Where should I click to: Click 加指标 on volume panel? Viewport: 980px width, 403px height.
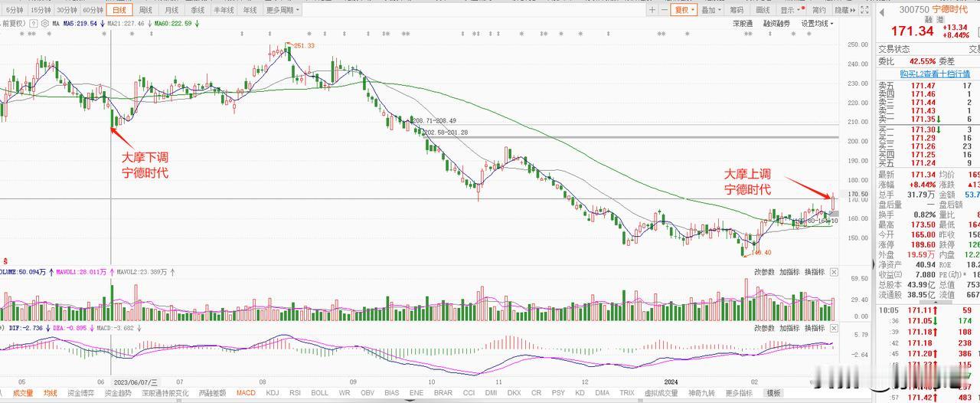pos(790,272)
